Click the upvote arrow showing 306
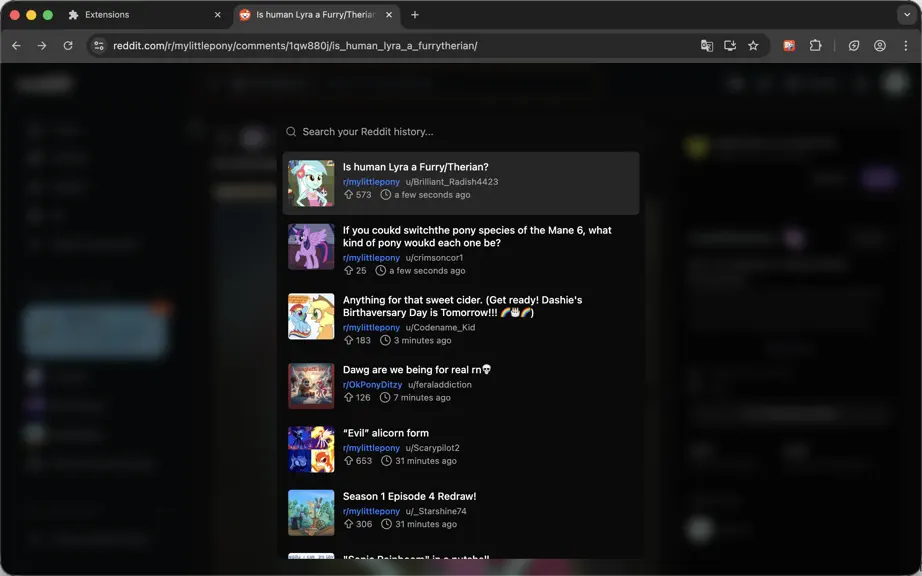 coord(349,524)
